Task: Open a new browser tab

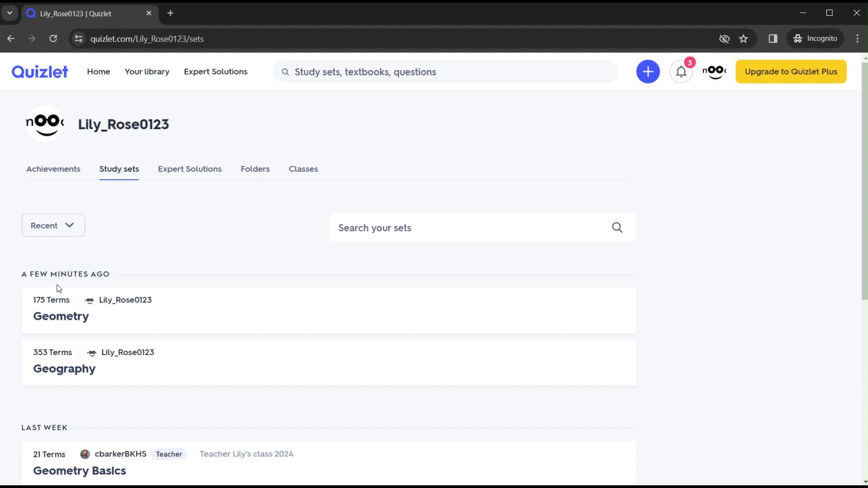Action: click(x=170, y=13)
